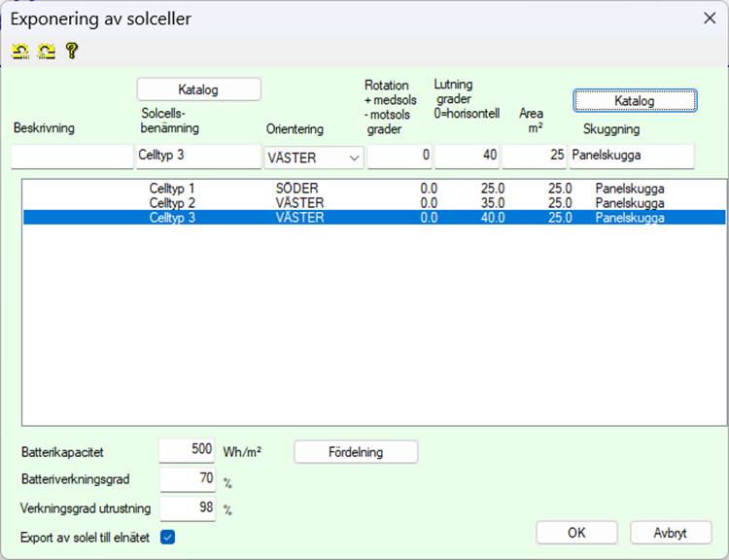Viewport: 729px width, 560px height.
Task: Click the Area m² input field
Action: coord(534,157)
